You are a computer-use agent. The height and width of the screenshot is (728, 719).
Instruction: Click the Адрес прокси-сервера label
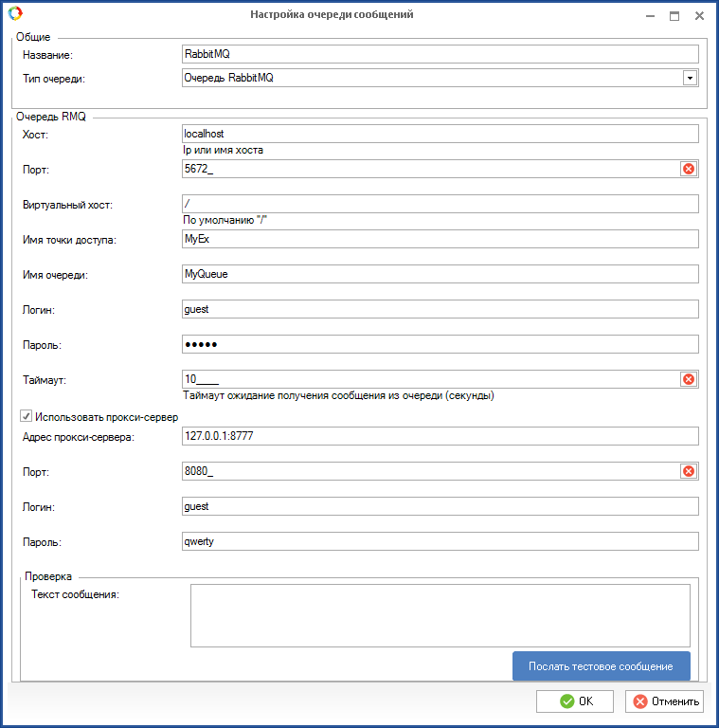79,437
